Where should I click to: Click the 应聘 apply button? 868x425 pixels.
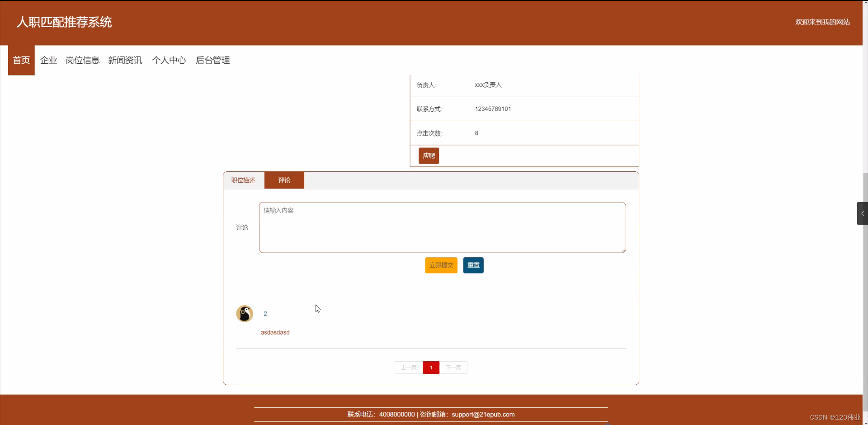pyautogui.click(x=429, y=156)
